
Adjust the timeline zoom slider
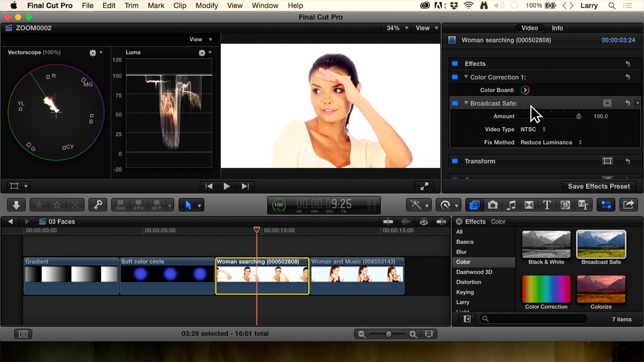pos(388,334)
